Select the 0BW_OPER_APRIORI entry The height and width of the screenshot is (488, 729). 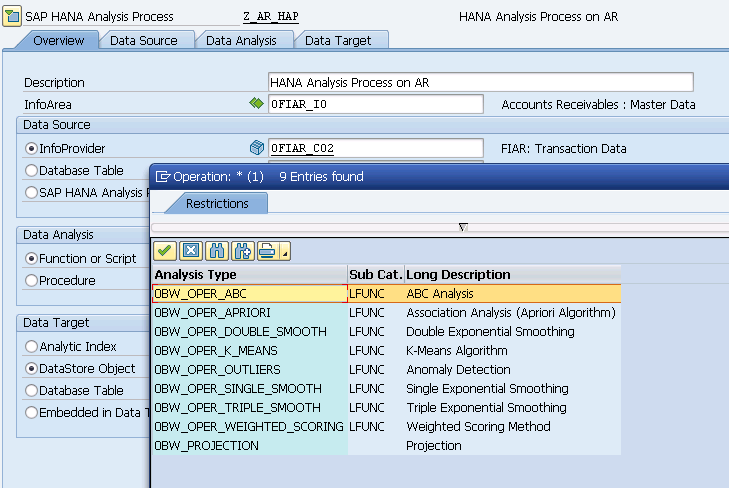(x=250, y=313)
